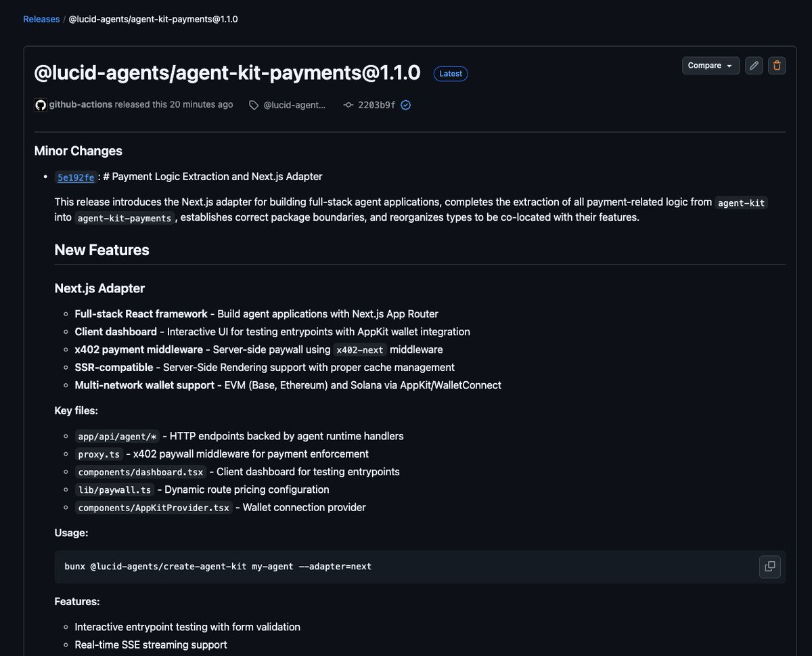Click the "Next.js Adapter" heading
The image size is (812, 656).
tap(99, 288)
